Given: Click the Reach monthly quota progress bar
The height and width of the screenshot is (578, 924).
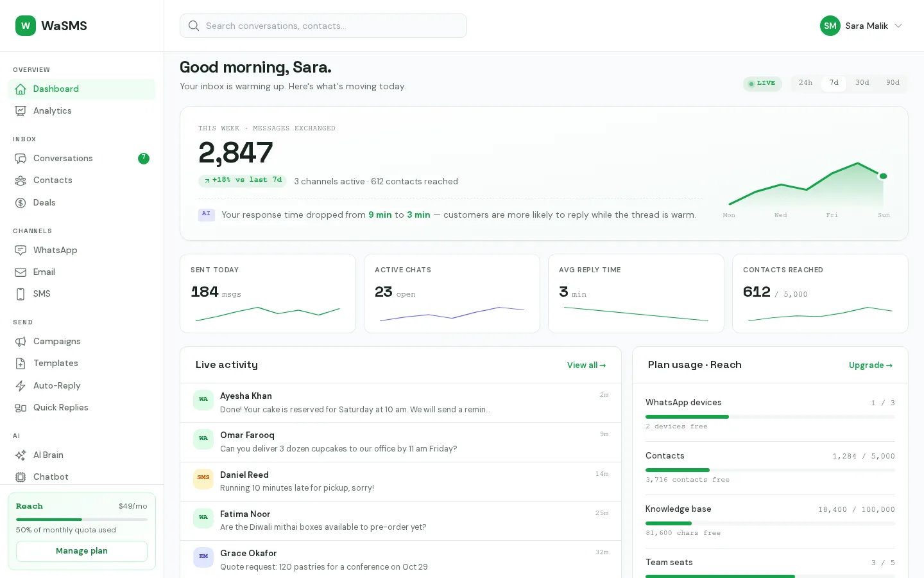Looking at the screenshot, I should coord(81,519).
